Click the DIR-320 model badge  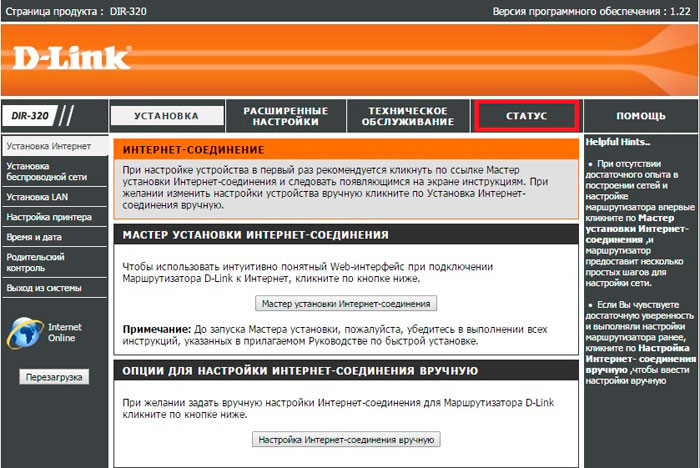[30, 116]
